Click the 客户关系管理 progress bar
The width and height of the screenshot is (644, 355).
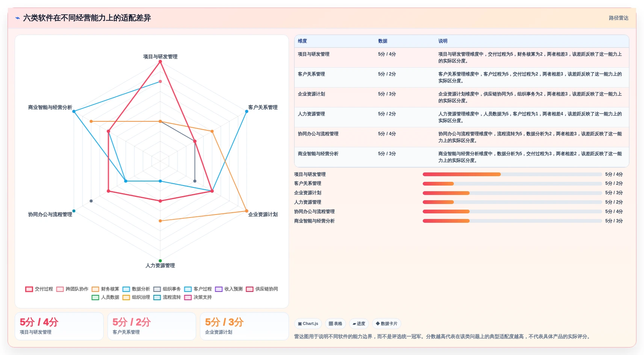pos(512,184)
